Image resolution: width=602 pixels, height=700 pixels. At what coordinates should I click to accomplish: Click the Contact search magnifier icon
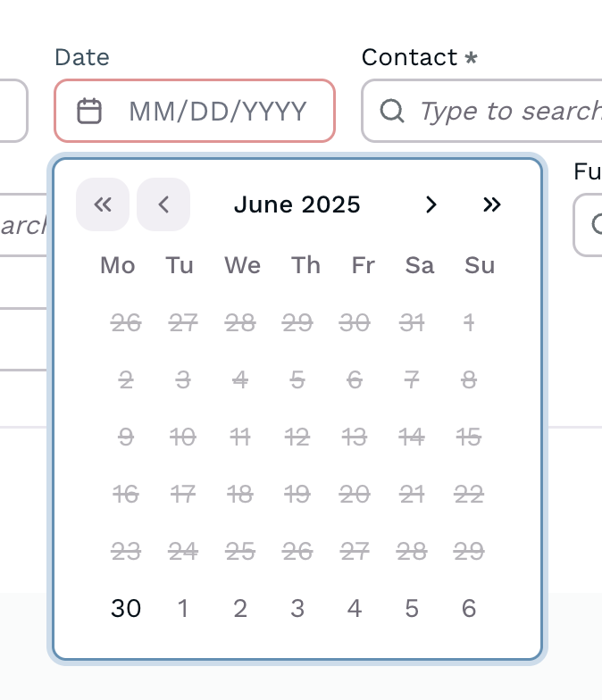tap(391, 111)
